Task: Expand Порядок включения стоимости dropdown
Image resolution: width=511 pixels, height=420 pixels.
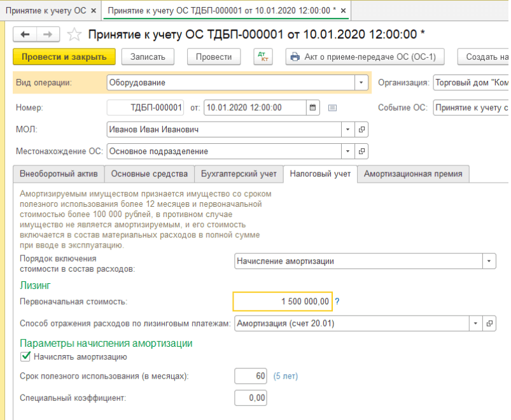Action: coord(489,261)
